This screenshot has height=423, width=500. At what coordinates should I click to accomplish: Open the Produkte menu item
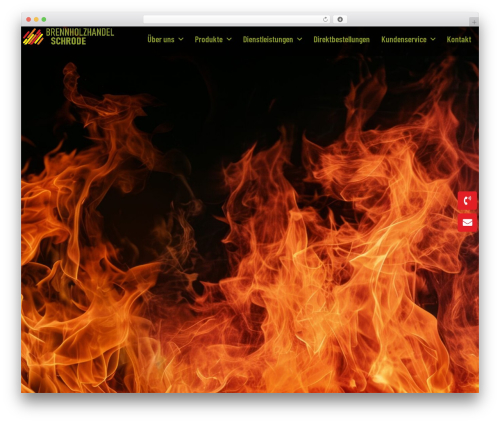209,39
